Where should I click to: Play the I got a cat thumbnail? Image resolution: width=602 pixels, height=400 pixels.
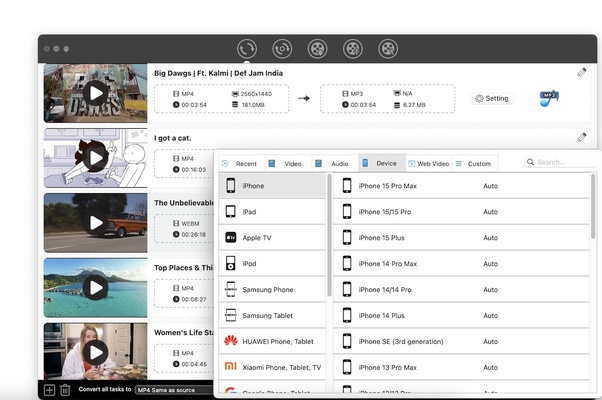pyautogui.click(x=95, y=158)
